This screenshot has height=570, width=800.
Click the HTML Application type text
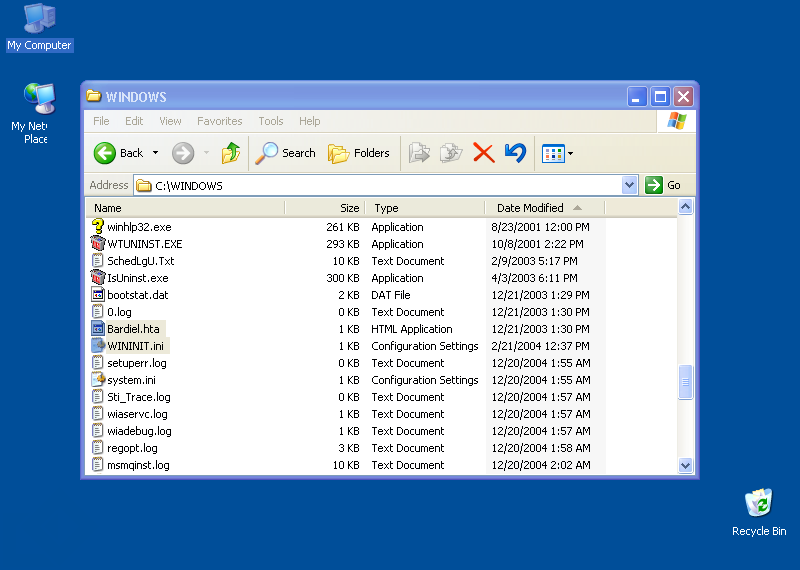pyautogui.click(x=412, y=329)
